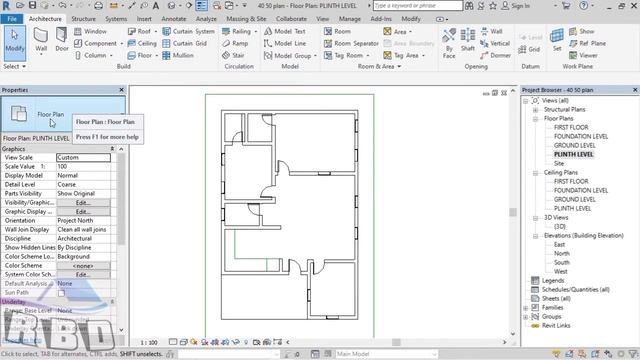The image size is (640, 360).
Task: Select the Mullion tool
Action: point(178,55)
